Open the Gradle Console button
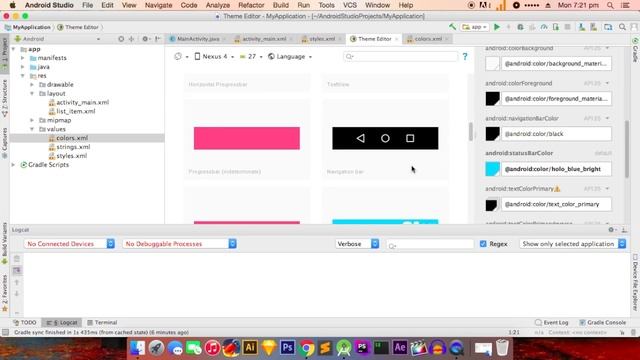The width and height of the screenshot is (640, 360). pos(602,322)
